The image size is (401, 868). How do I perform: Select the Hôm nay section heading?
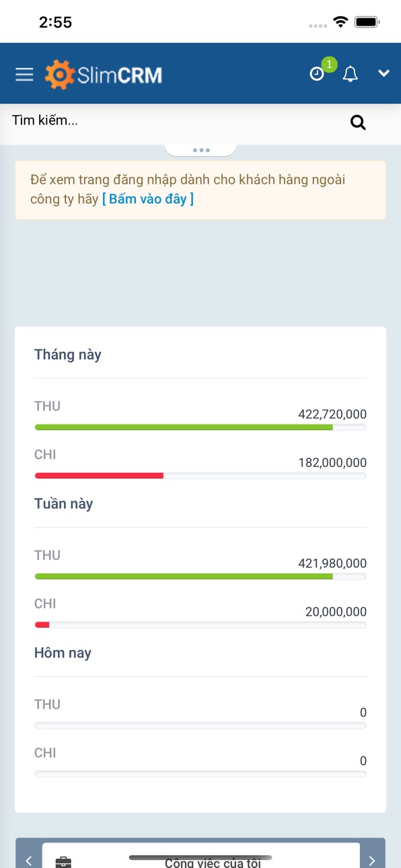[x=63, y=653]
